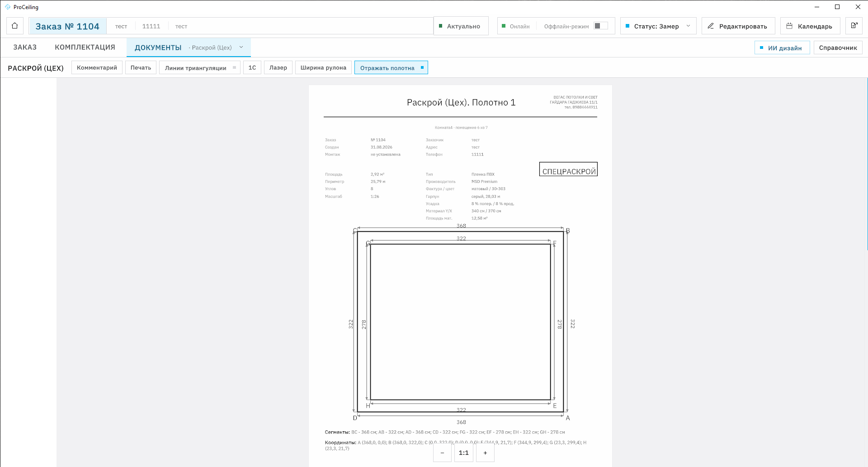Zoom in with the plus button

[x=485, y=453]
